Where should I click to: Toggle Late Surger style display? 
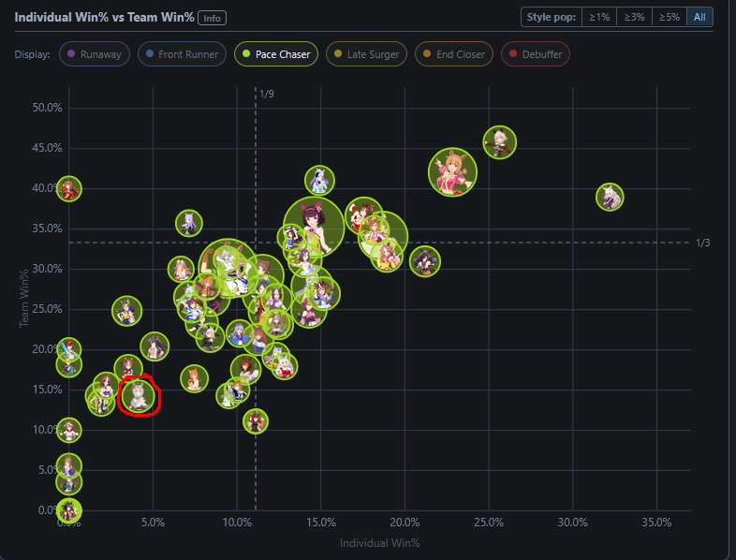pos(366,54)
